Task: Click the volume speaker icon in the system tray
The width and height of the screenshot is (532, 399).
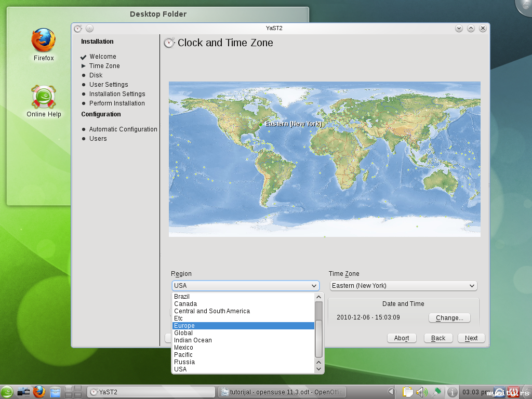Action: tap(421, 392)
